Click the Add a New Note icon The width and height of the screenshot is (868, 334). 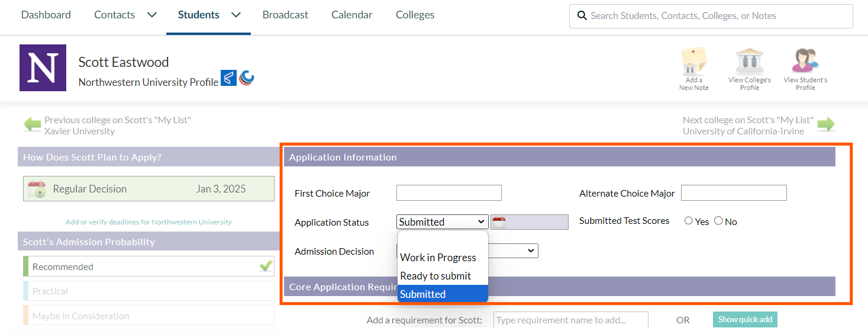[693, 61]
